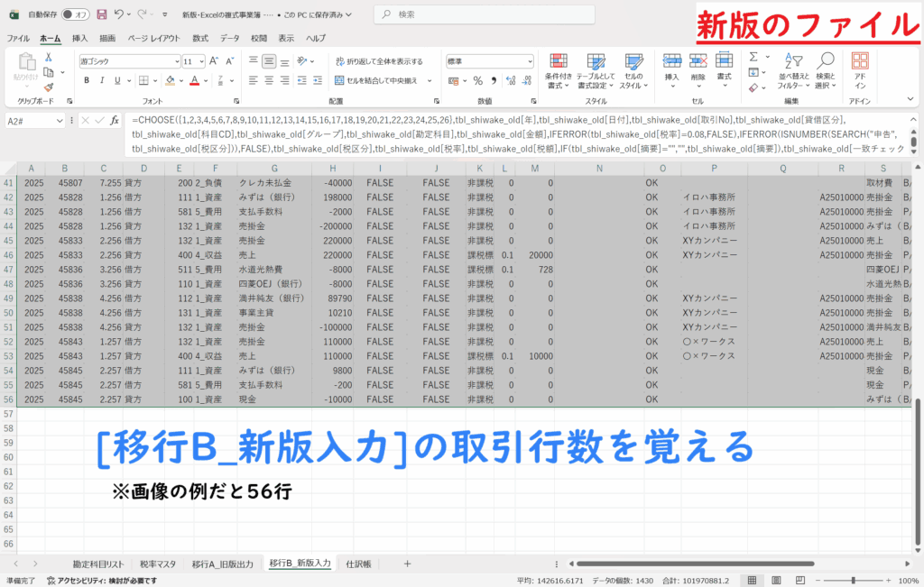
Task: Click the Format Painter brush icon
Action: [x=49, y=87]
